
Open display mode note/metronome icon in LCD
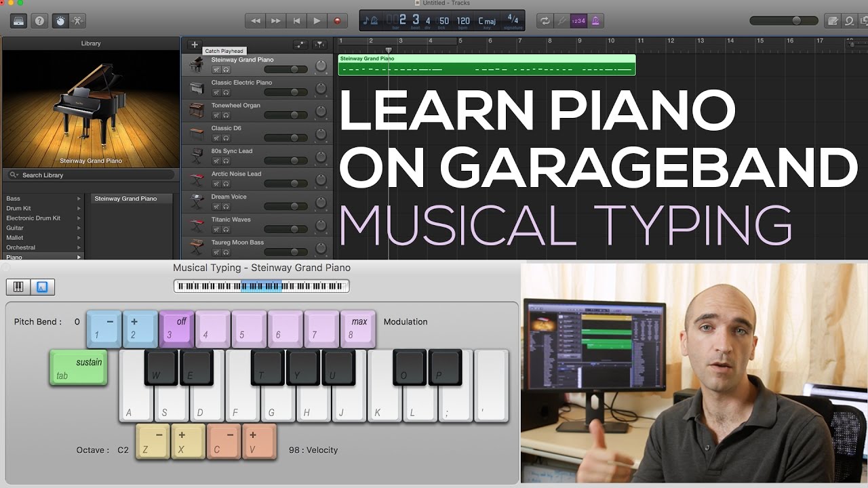tap(371, 20)
